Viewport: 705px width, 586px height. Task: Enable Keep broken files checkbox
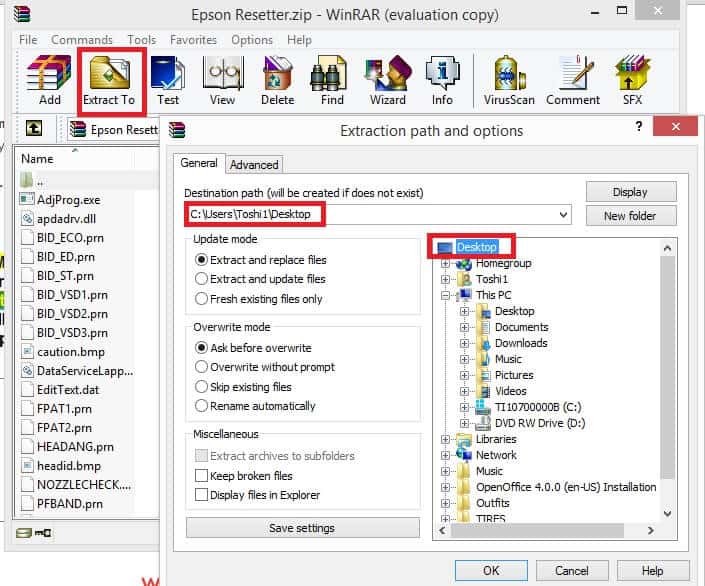202,476
